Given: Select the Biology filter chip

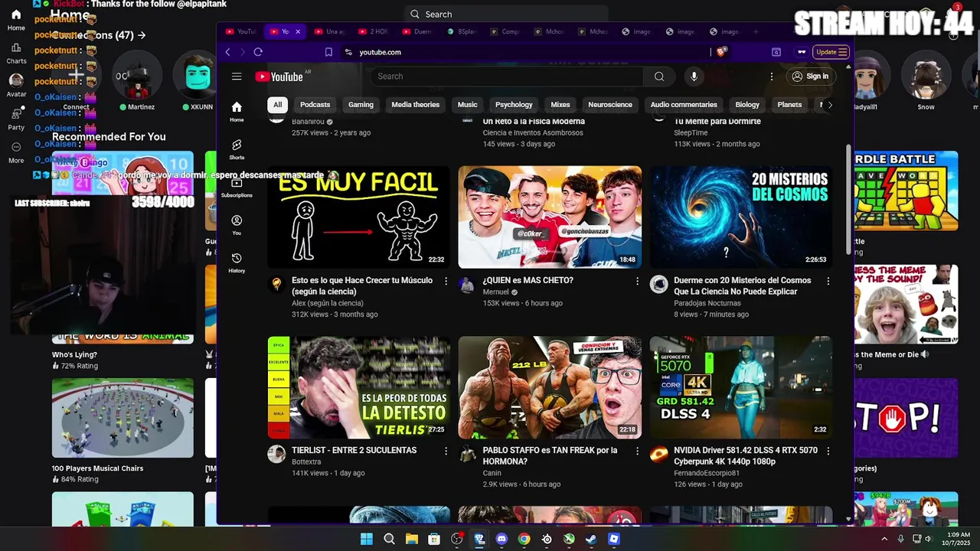Looking at the screenshot, I should coord(747,105).
